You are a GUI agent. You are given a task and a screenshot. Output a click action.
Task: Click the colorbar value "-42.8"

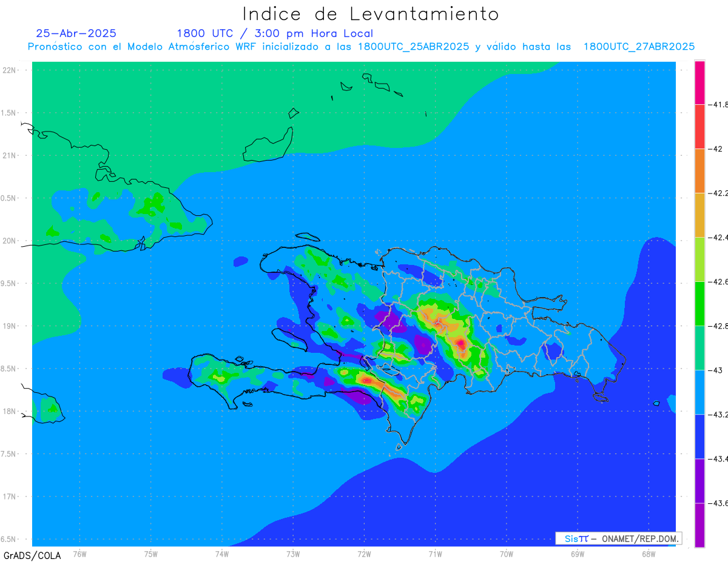[x=718, y=326]
